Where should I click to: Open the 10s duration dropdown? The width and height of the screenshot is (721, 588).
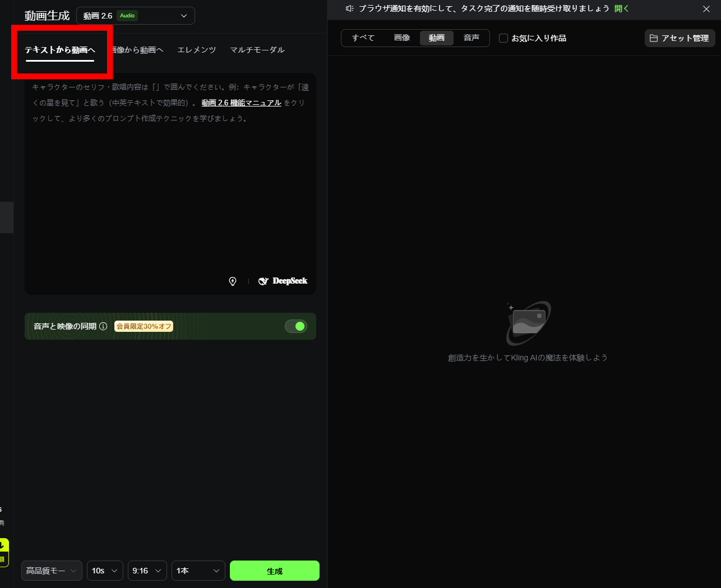105,571
